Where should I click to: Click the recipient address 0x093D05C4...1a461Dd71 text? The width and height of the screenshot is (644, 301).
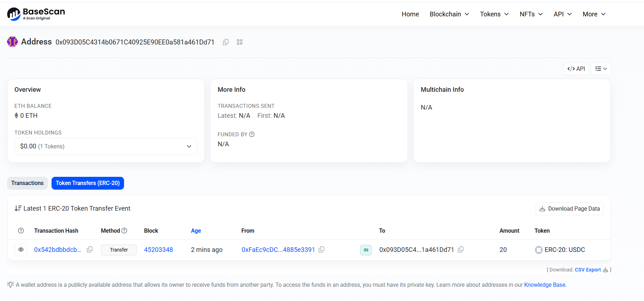point(417,250)
